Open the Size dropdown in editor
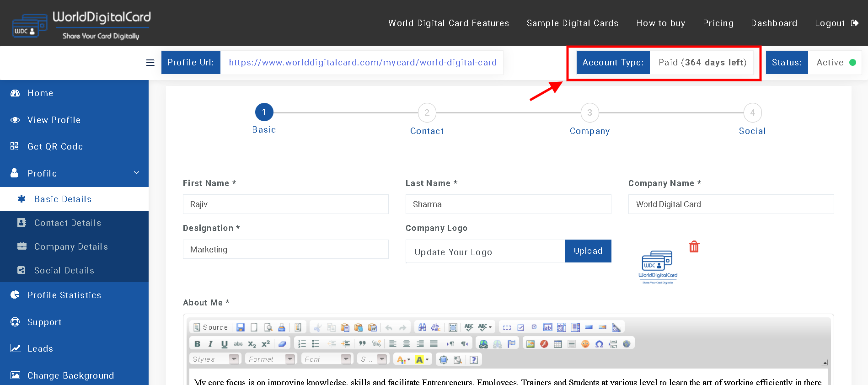 [373, 359]
